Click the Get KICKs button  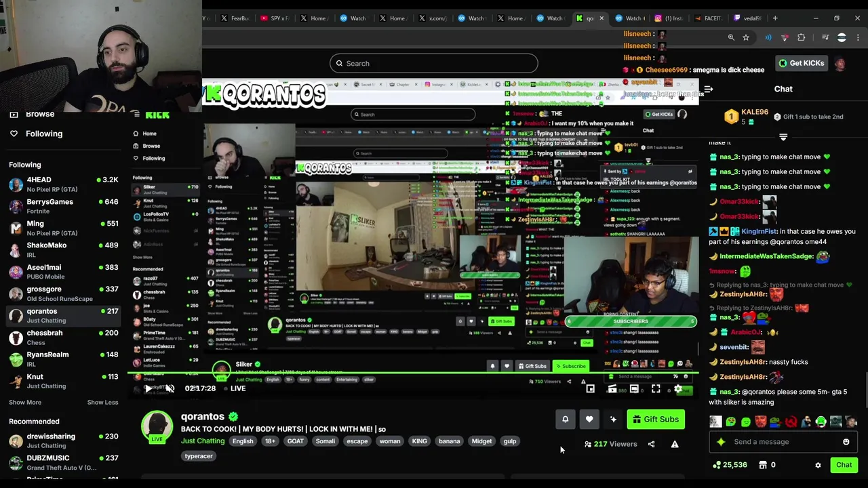[x=801, y=63]
